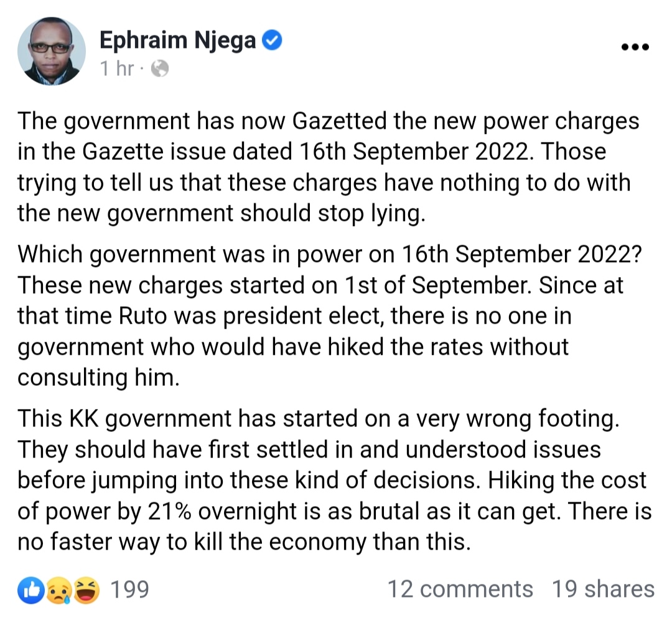View the 199 reactions list
Viewport: 672px width, 620px height.
tap(129, 589)
